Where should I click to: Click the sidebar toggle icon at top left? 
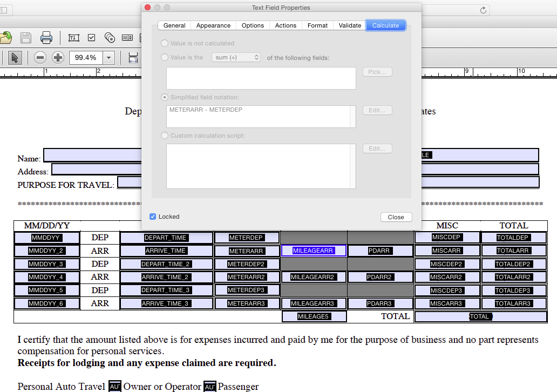point(4,10)
